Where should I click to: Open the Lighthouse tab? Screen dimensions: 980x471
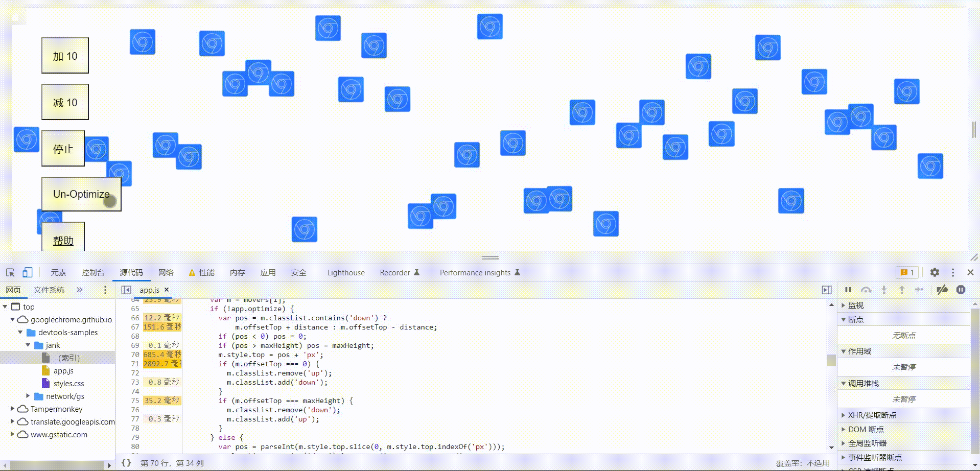[346, 273]
